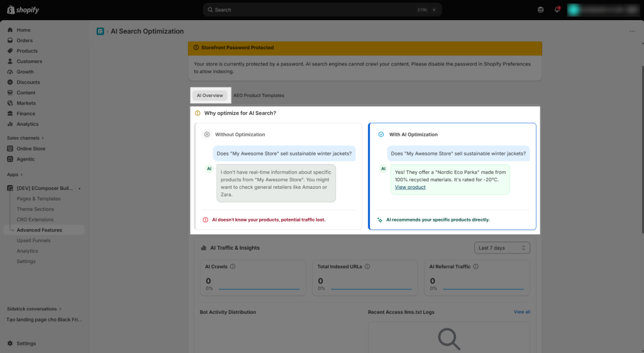Click the Settings gear icon at bottom

point(10,344)
